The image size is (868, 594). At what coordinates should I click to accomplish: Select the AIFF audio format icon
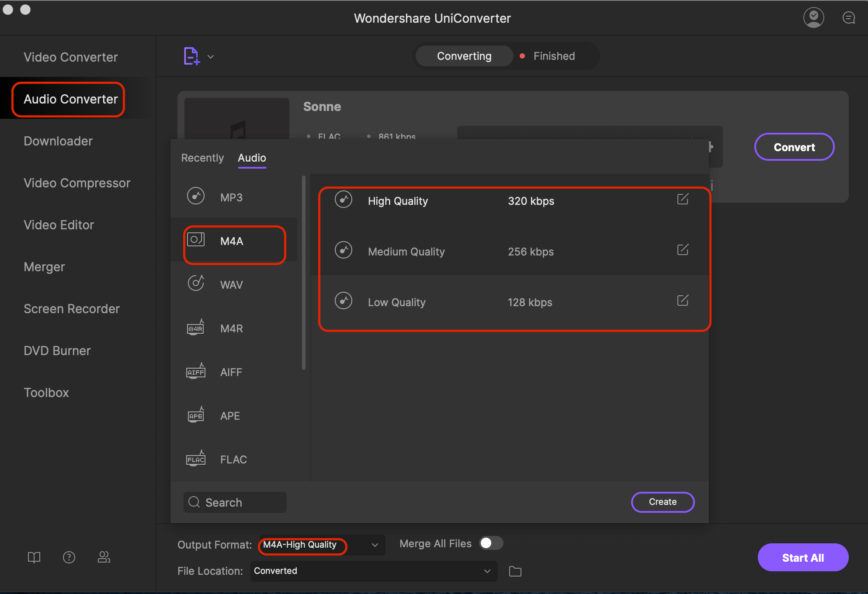click(x=196, y=371)
